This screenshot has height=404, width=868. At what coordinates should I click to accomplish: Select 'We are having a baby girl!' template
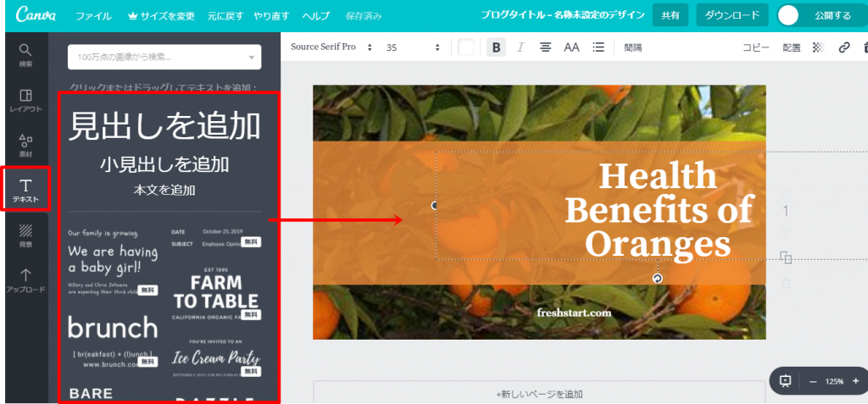113,261
